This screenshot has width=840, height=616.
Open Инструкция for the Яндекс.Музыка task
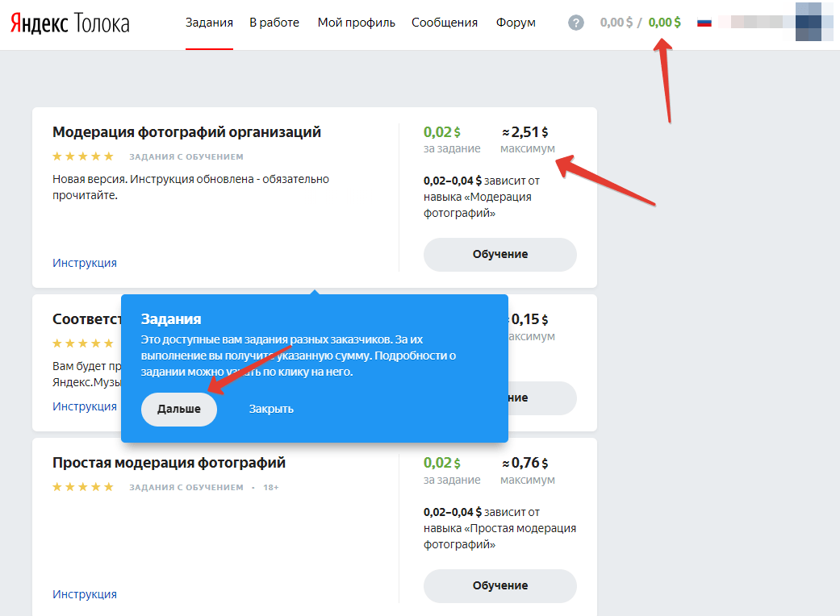click(85, 406)
